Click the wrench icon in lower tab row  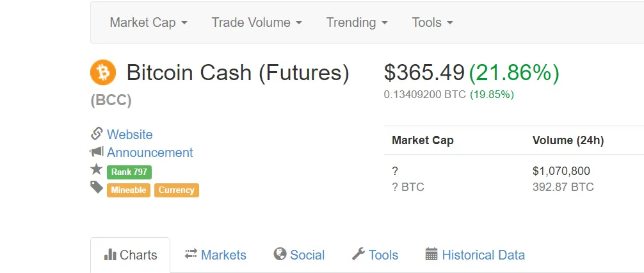pos(358,254)
